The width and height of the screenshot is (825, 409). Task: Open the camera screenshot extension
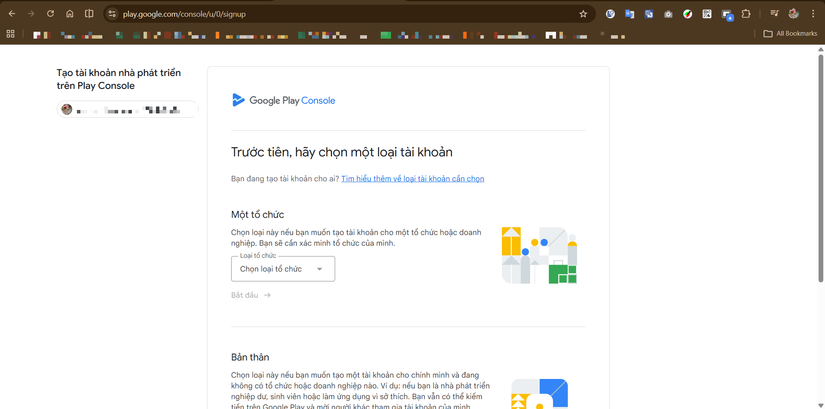pos(668,14)
